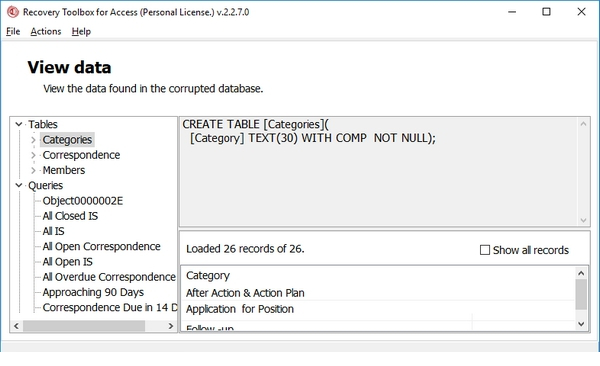
Task: Select the Categories table
Action: [67, 140]
